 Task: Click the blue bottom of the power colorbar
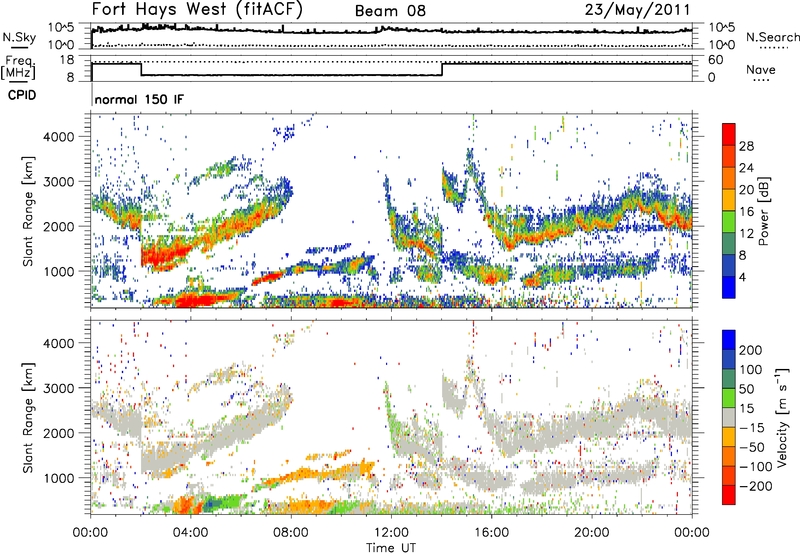point(729,288)
